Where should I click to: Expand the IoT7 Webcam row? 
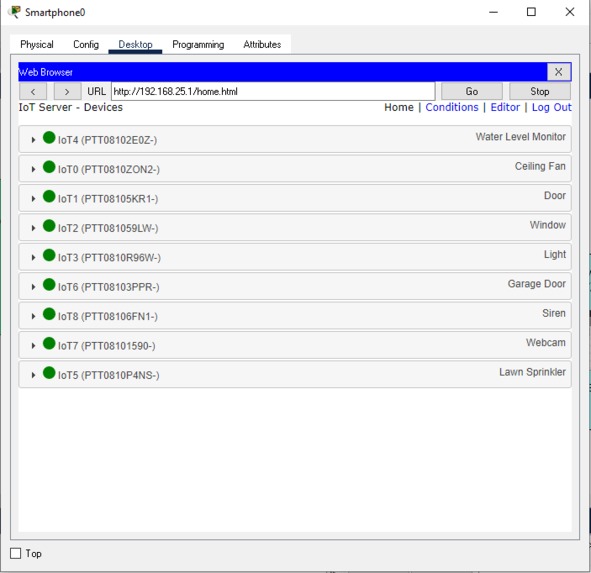tap(33, 346)
